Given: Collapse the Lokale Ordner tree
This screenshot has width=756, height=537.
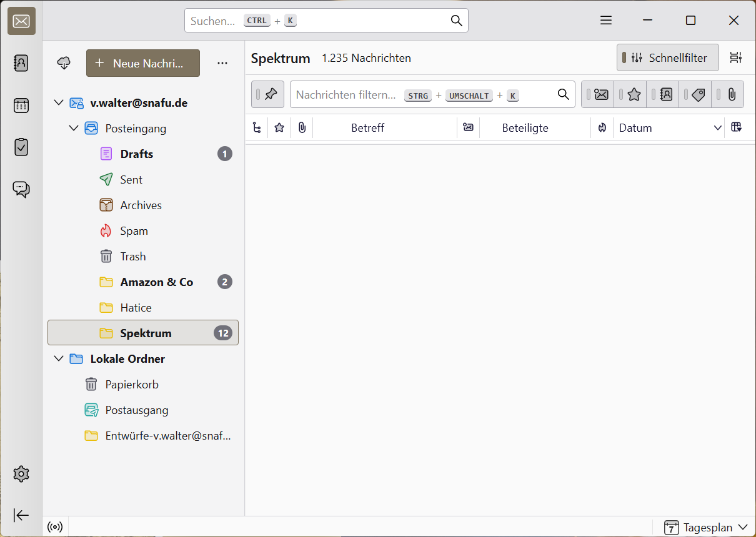Looking at the screenshot, I should point(59,359).
